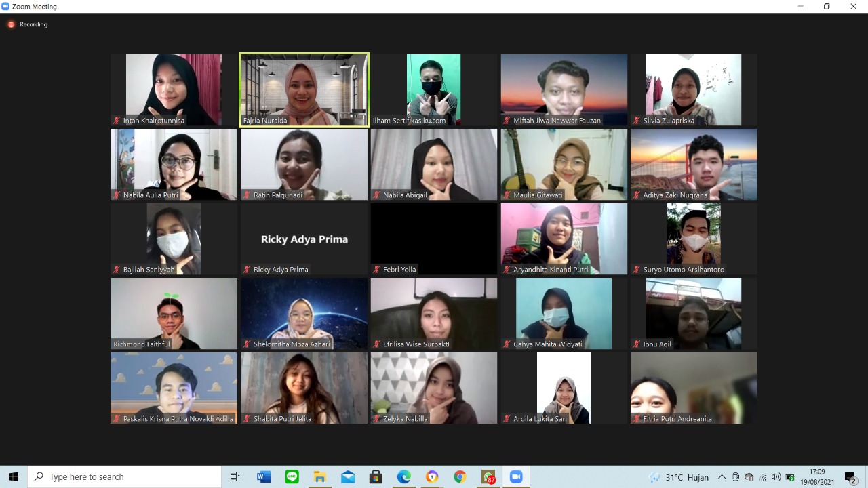Viewport: 868px width, 488px height.
Task: Open the 31°C Hujan weather widget
Action: coord(677,477)
